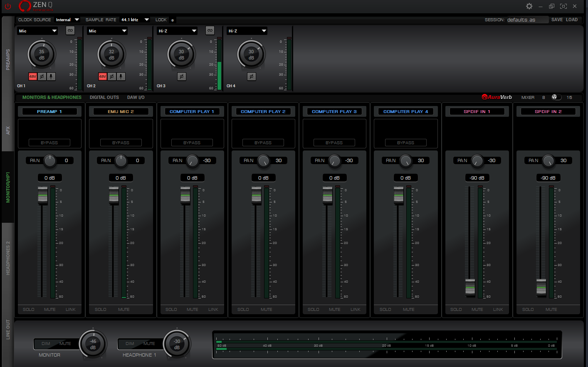Viewport: 588px width, 367px height.
Task: Open the CH 4 input type dropdown
Action: (247, 31)
